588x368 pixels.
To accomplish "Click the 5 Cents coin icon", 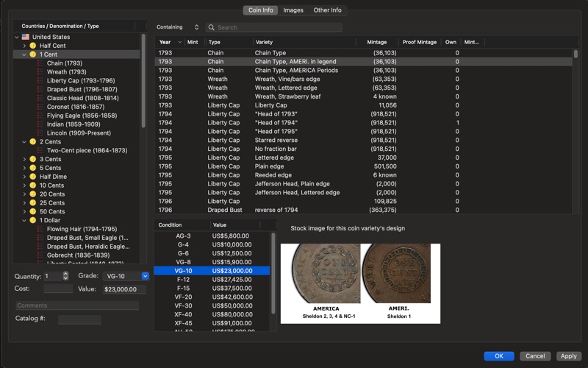I will 33,168.
